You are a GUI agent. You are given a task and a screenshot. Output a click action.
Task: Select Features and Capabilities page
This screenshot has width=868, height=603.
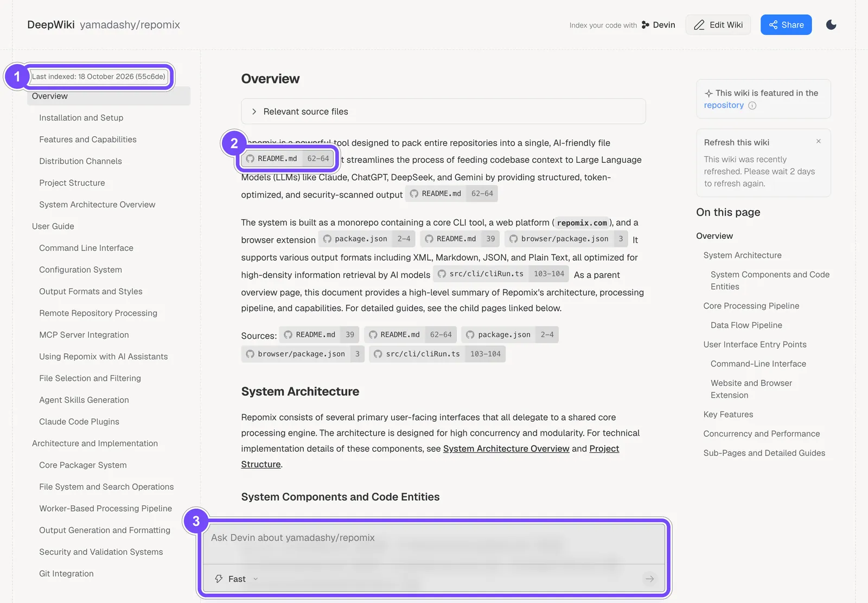88,139
